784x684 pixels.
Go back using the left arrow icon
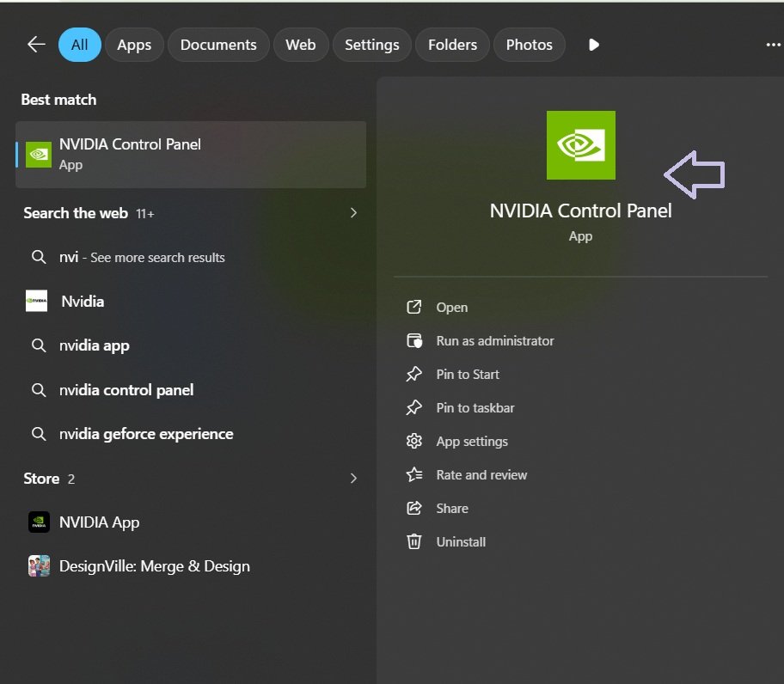(x=36, y=45)
